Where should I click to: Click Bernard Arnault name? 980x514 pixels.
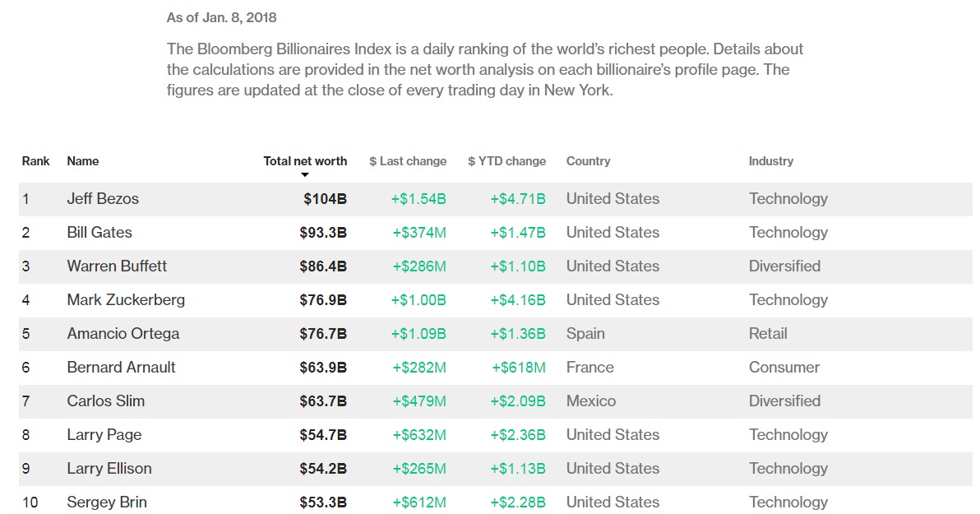coord(121,368)
